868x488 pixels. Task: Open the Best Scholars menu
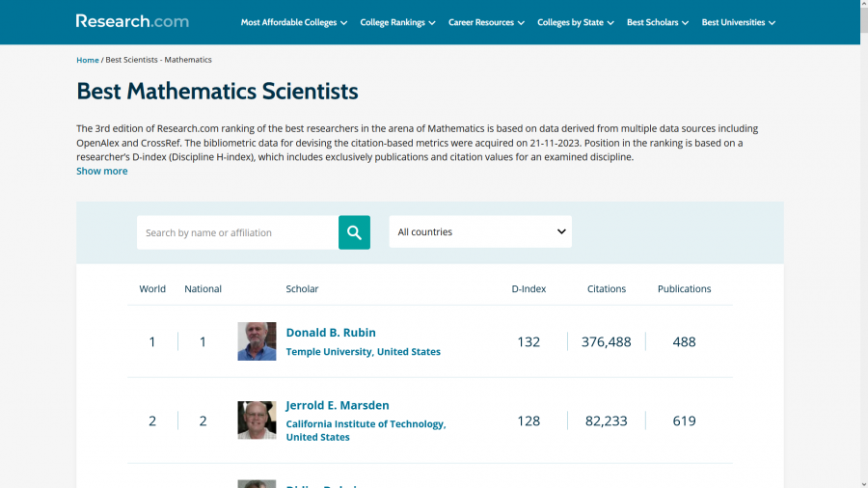click(657, 22)
